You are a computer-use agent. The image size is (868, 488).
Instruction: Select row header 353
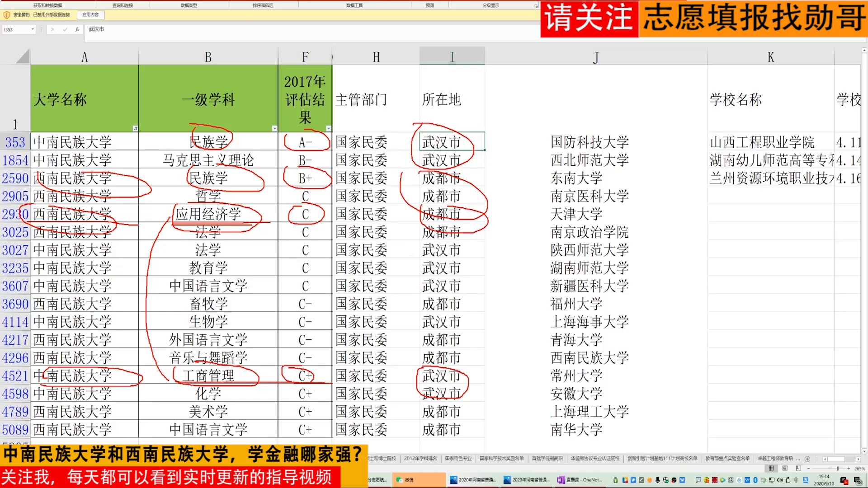[x=15, y=142]
